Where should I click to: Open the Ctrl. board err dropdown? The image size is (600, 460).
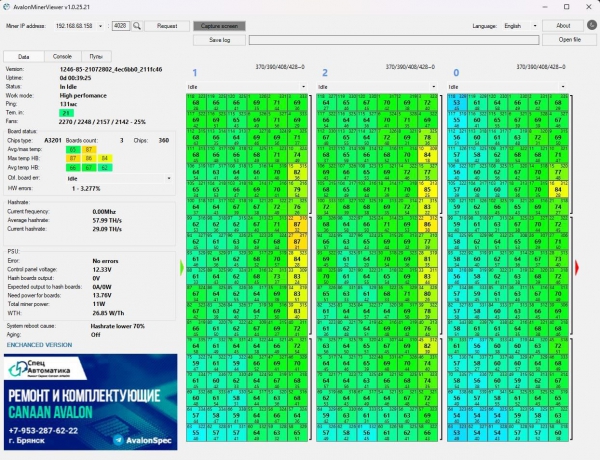pyautogui.click(x=116, y=179)
